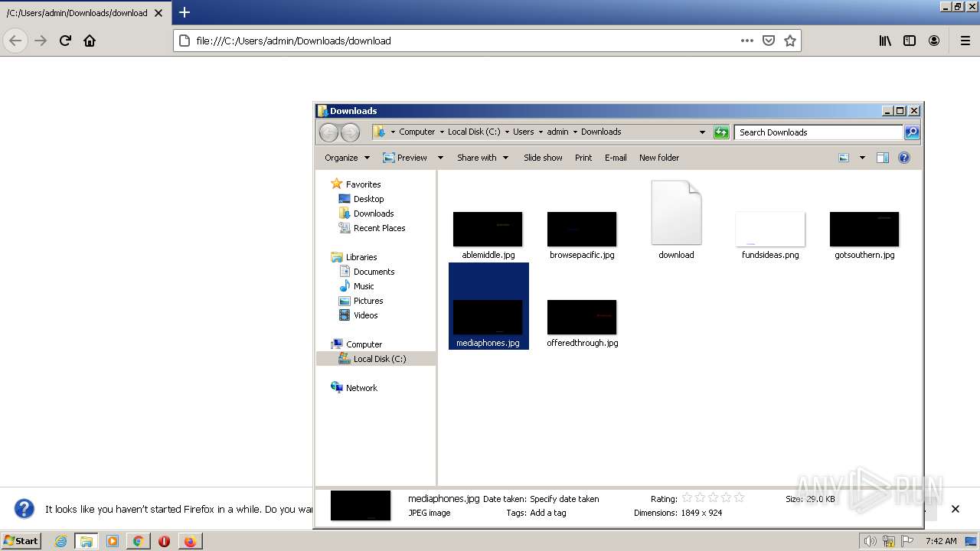Select browsepacific.jpg thumbnail

pos(582,229)
